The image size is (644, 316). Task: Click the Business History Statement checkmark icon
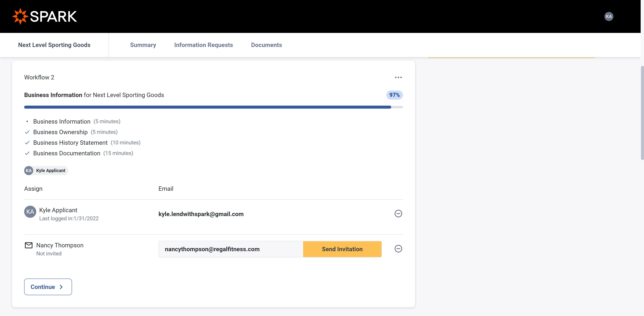point(27,143)
